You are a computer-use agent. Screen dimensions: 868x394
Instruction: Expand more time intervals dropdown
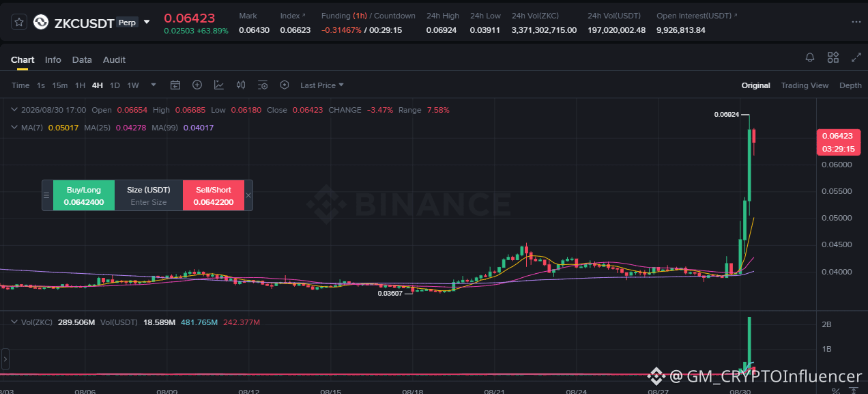[154, 85]
